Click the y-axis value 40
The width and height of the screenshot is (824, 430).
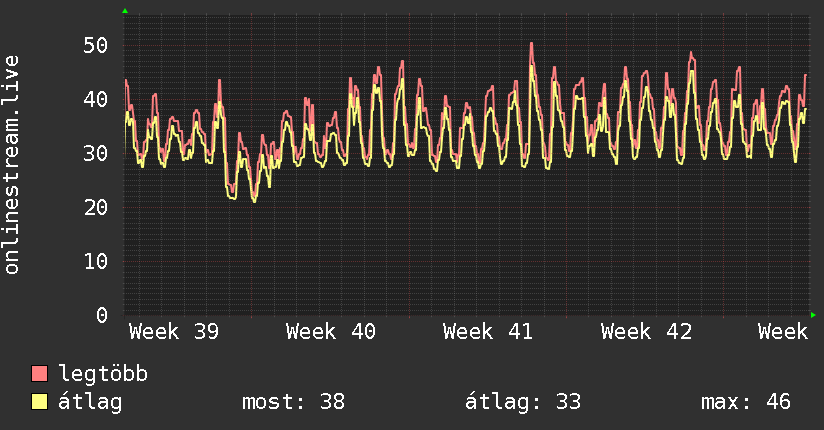tap(96, 99)
